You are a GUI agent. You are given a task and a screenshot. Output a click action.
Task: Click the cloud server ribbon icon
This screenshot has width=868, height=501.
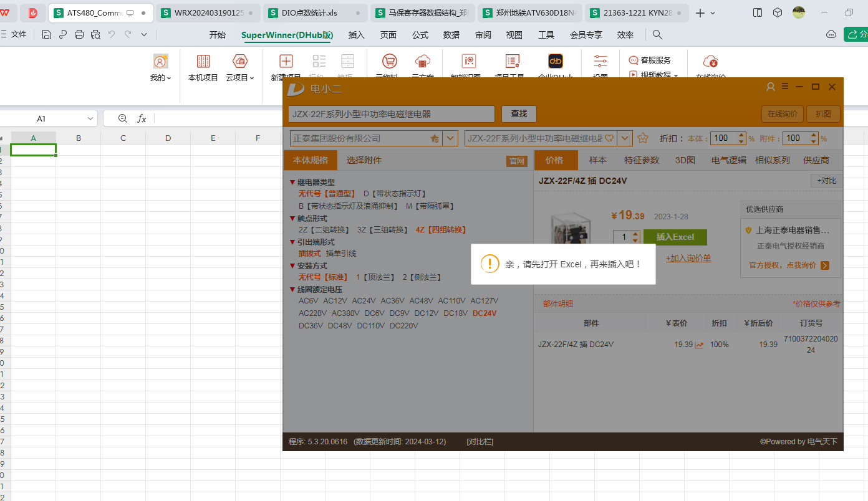(x=423, y=61)
